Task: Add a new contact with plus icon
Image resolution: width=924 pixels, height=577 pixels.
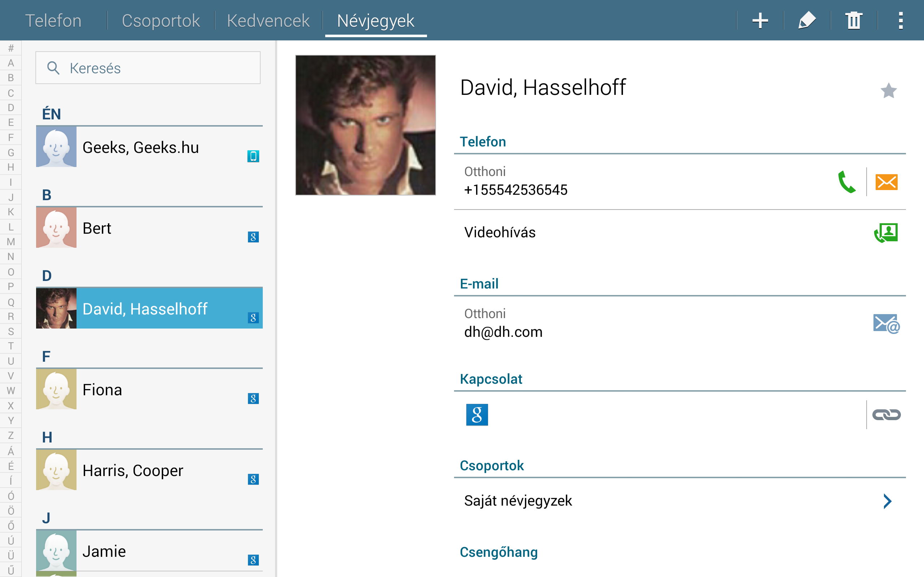Action: point(760,21)
